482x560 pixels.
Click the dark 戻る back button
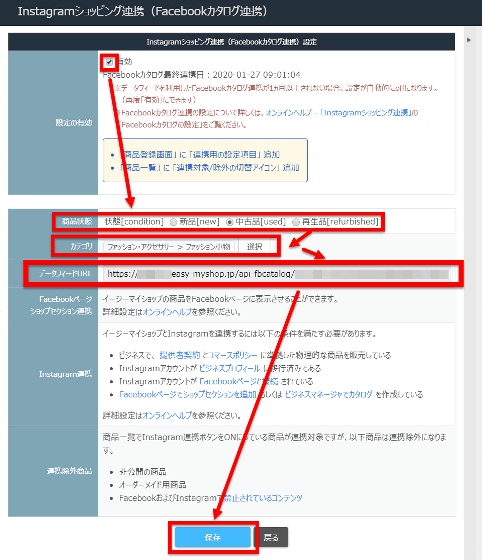point(272,537)
